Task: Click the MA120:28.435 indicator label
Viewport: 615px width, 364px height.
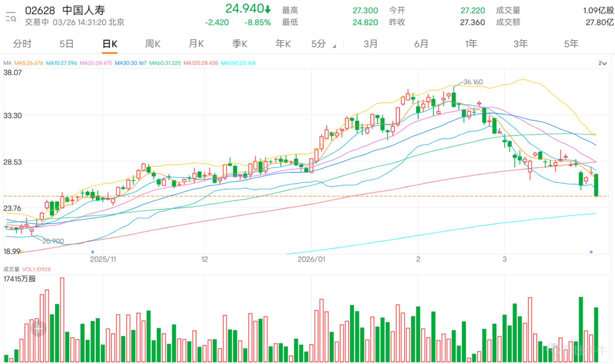Action: click(201, 63)
